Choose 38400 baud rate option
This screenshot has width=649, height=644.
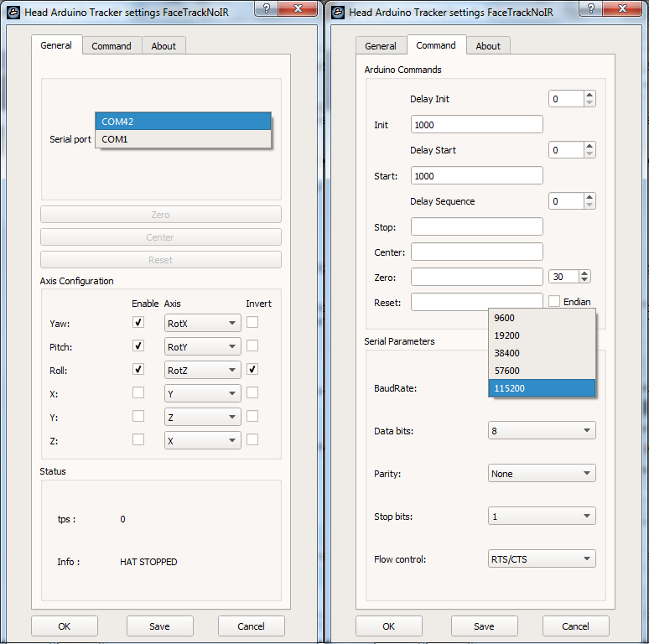tap(542, 353)
